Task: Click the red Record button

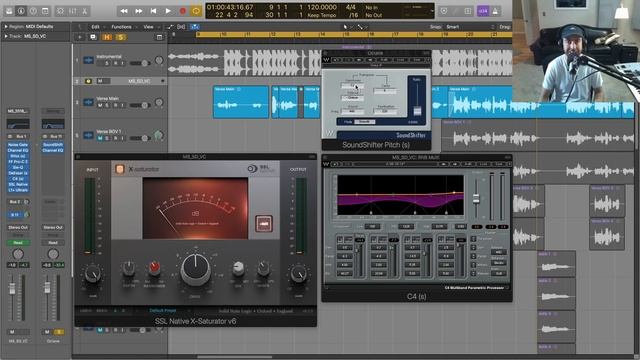Action: click(182, 11)
